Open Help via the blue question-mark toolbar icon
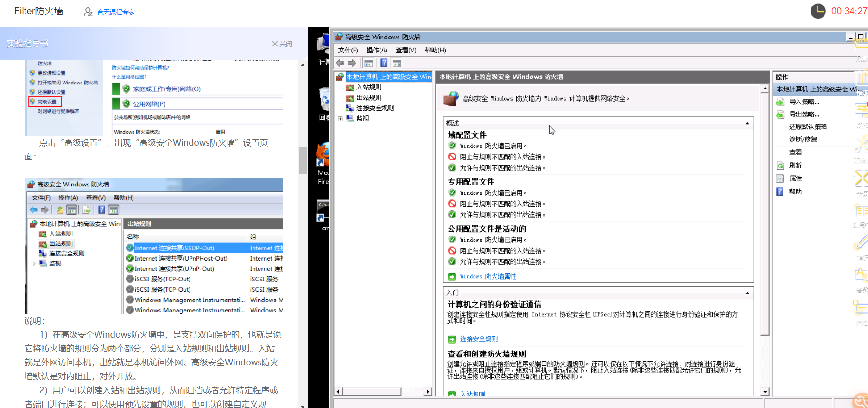 click(x=384, y=63)
